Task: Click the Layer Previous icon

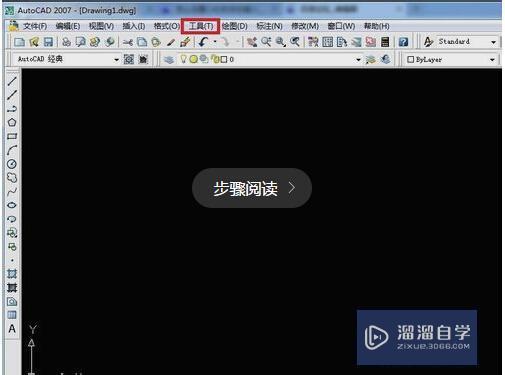Action: pos(385,60)
